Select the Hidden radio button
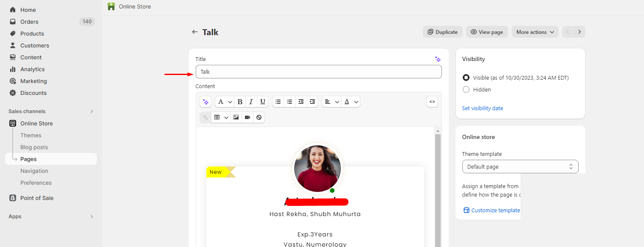 click(x=466, y=89)
